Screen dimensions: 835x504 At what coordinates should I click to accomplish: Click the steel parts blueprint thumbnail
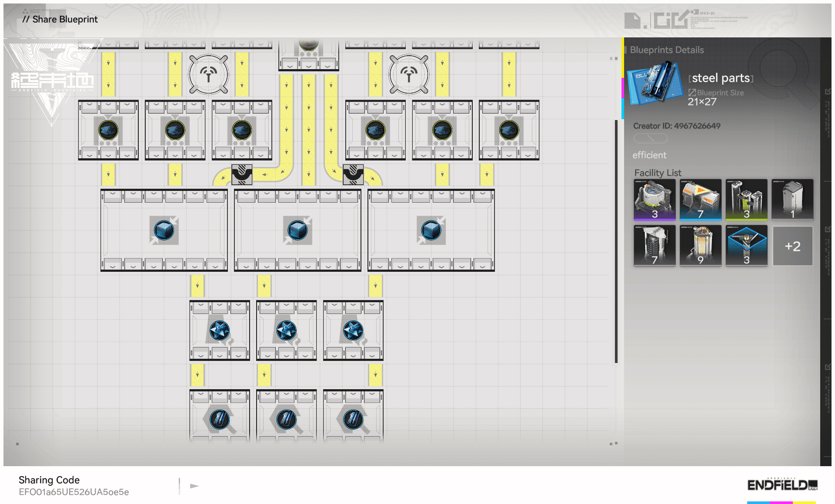tap(655, 83)
